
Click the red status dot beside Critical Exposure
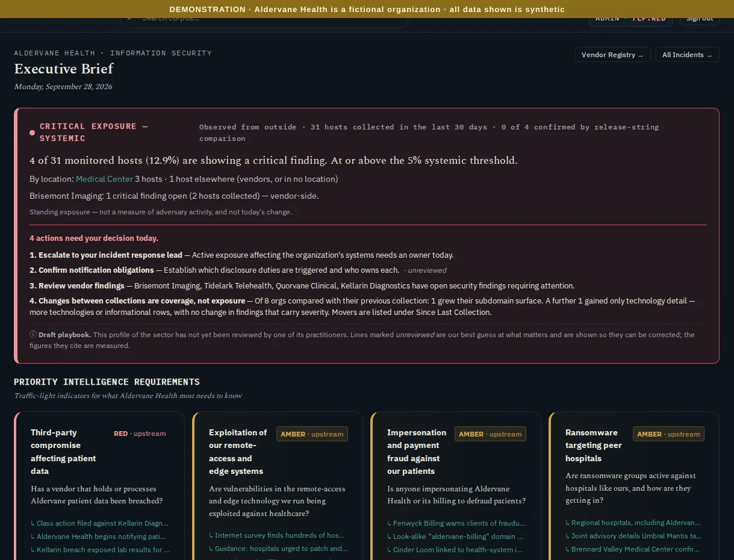click(32, 132)
